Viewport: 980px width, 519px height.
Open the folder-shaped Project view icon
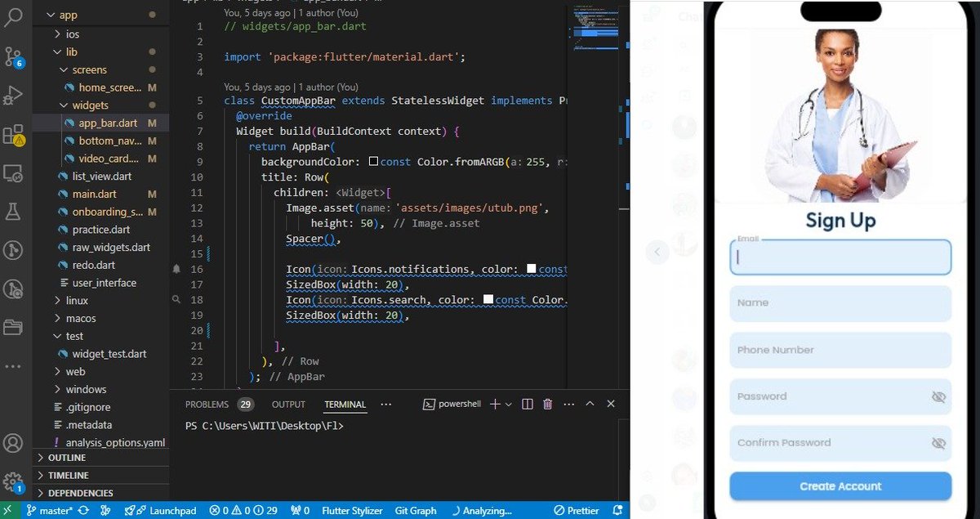coord(13,328)
